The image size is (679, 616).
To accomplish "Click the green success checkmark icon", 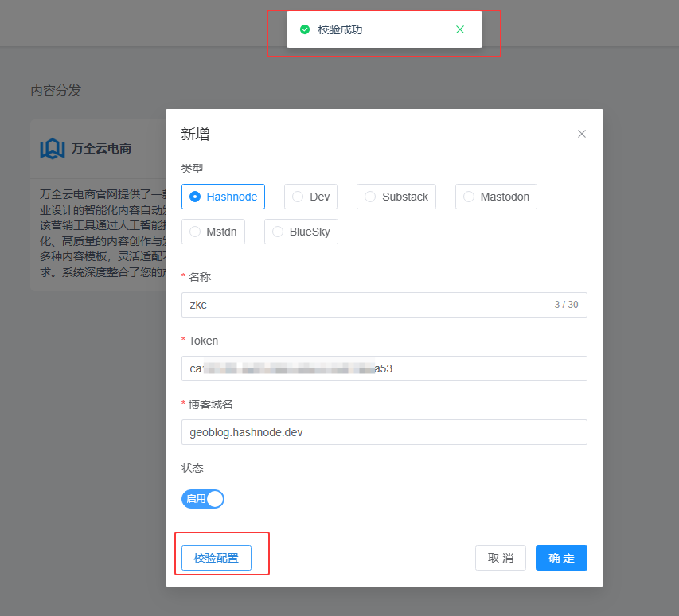I will coord(305,29).
